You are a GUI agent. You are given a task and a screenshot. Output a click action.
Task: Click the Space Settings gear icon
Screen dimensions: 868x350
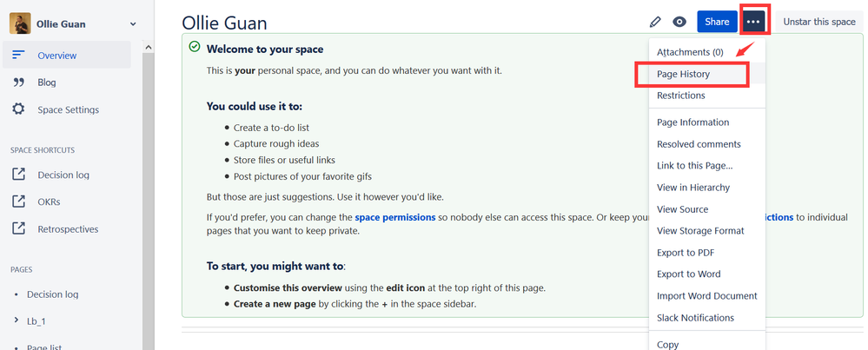[18, 109]
